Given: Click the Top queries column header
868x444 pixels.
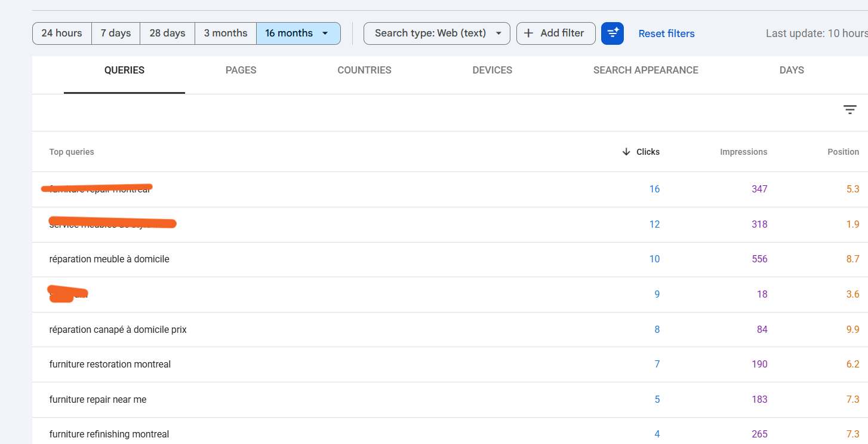Looking at the screenshot, I should tap(72, 152).
